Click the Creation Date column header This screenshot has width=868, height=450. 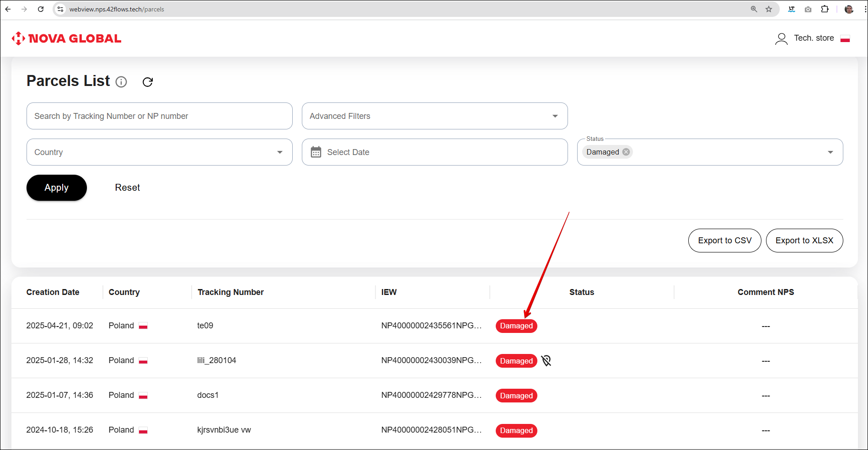click(53, 292)
